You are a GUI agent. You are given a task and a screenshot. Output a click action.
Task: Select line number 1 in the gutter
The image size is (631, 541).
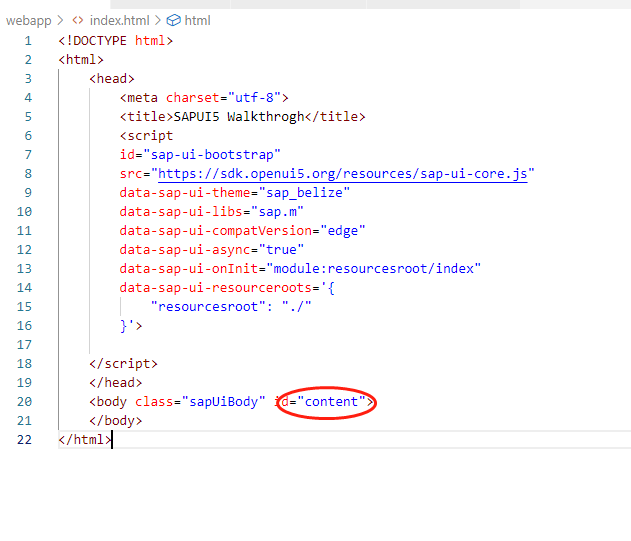coord(28,41)
